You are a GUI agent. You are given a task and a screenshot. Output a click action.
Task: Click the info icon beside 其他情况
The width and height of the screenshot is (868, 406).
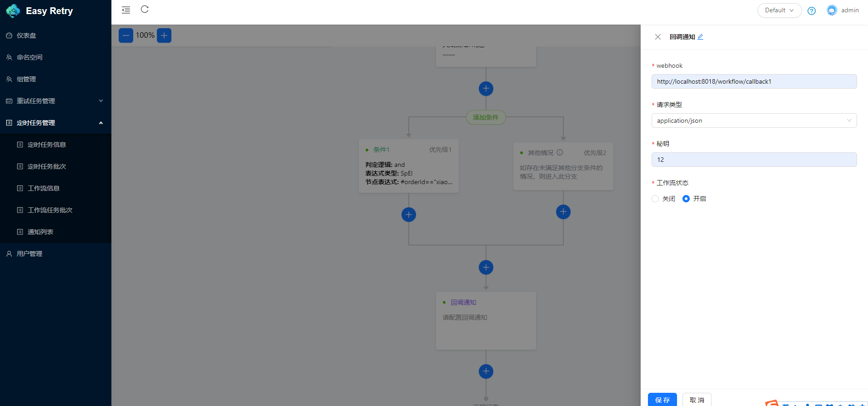point(560,153)
